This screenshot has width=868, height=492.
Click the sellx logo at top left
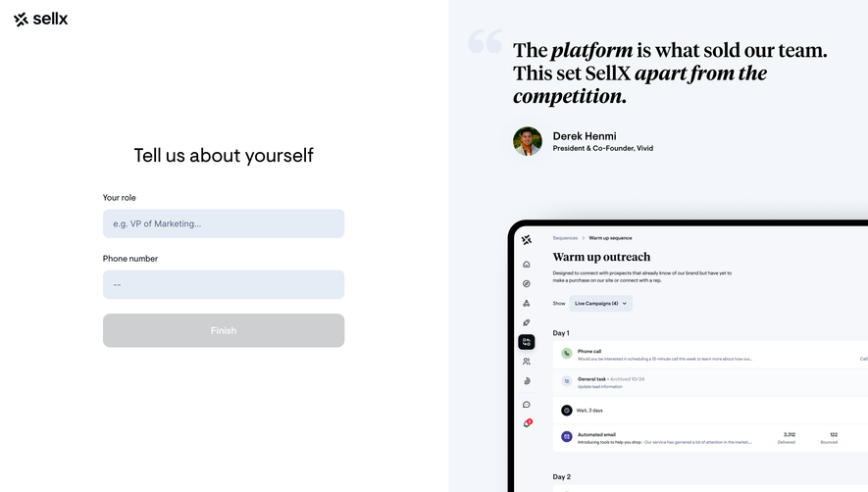point(41,20)
